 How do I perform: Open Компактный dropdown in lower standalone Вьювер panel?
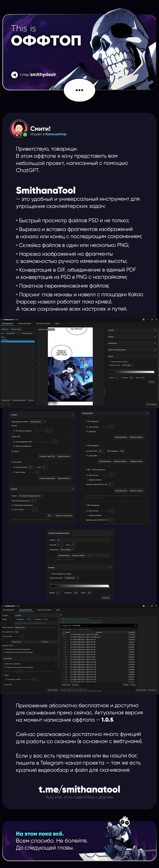pos(72,578)
